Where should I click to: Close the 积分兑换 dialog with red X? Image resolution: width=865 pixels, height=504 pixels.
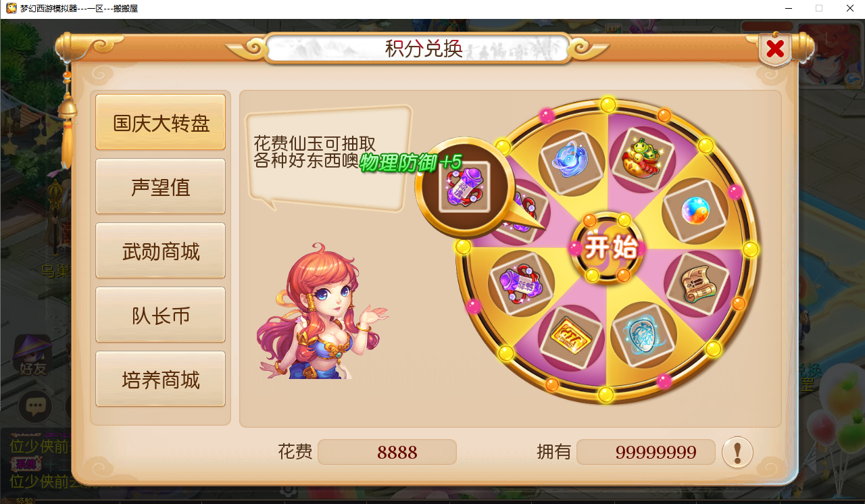coord(775,49)
